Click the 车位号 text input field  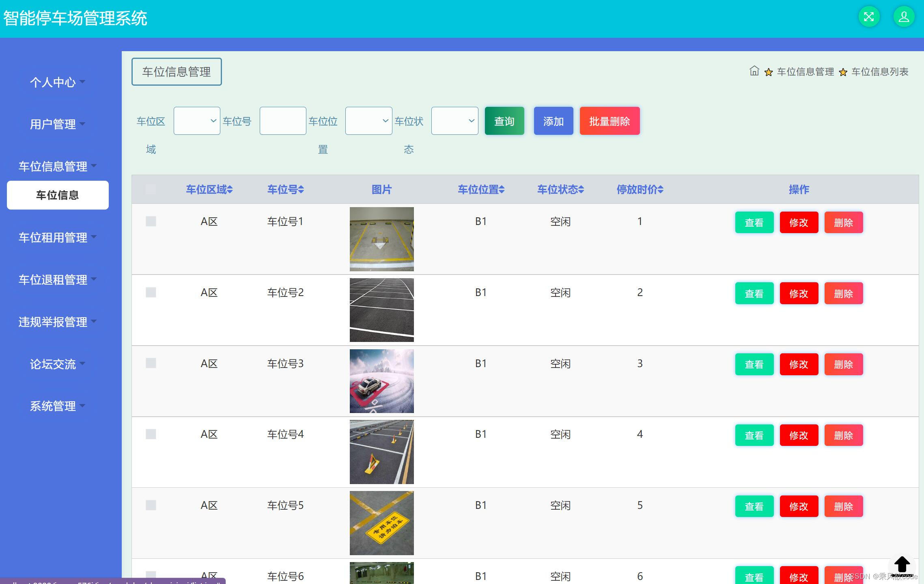point(282,121)
